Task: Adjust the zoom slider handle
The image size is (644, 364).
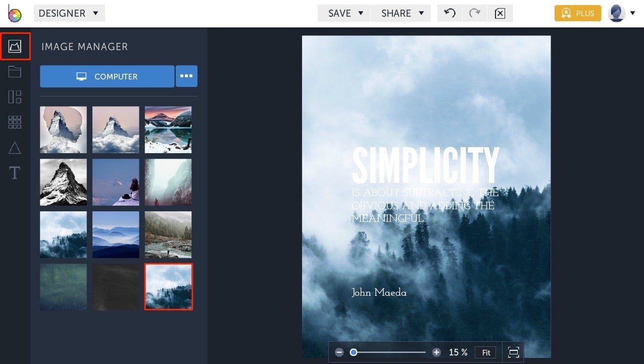Action: pyautogui.click(x=354, y=352)
